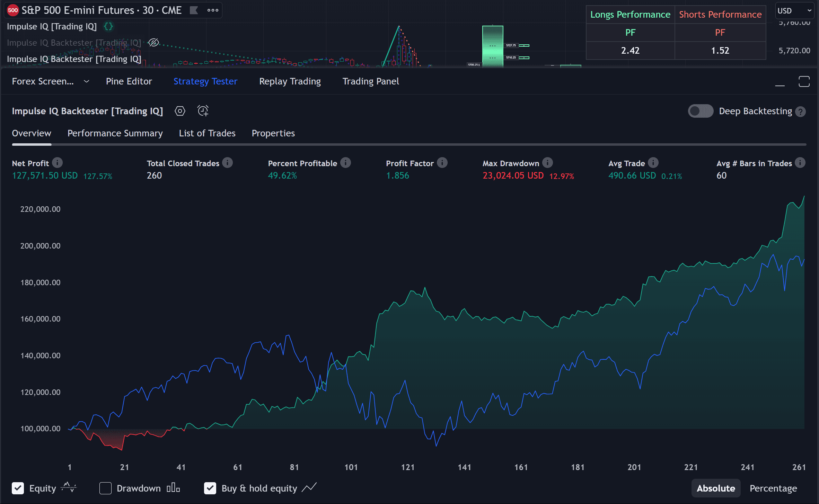Image resolution: width=819 pixels, height=504 pixels.
Task: Click the longs PF value 2.42
Action: pos(630,51)
